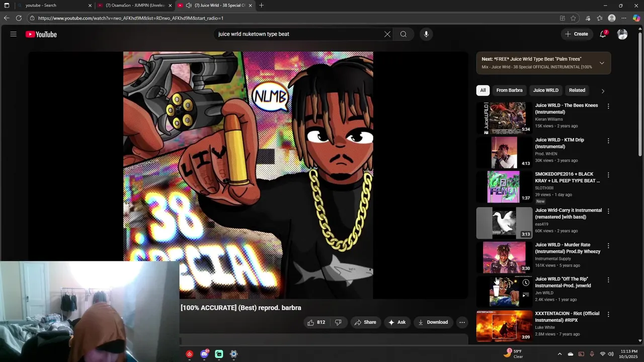This screenshot has width=644, height=362.
Task: Open the weather widget showing 59°F Clear
Action: pos(514,353)
